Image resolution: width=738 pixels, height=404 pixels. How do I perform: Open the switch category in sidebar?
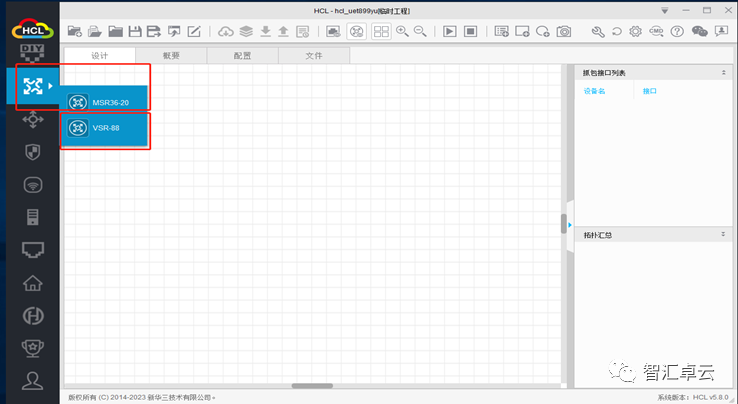click(x=33, y=119)
